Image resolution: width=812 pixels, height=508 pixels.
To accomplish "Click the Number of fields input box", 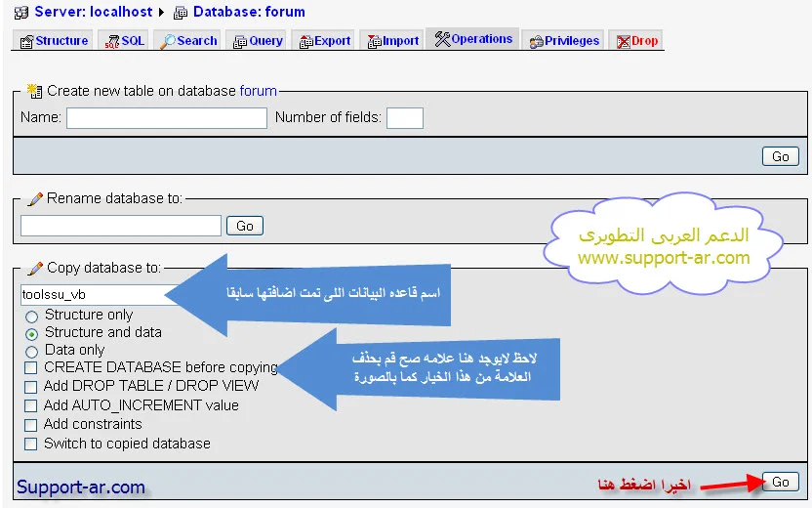I will pyautogui.click(x=404, y=118).
